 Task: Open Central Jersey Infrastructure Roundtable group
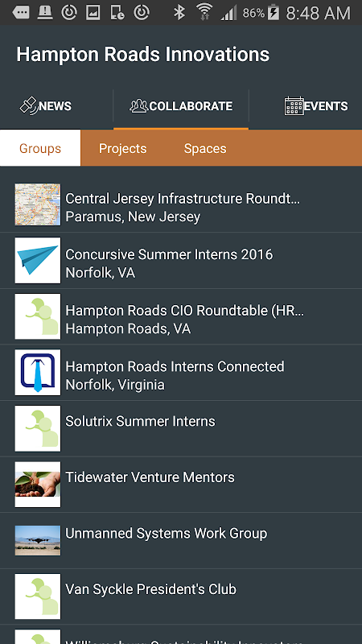[x=181, y=204]
